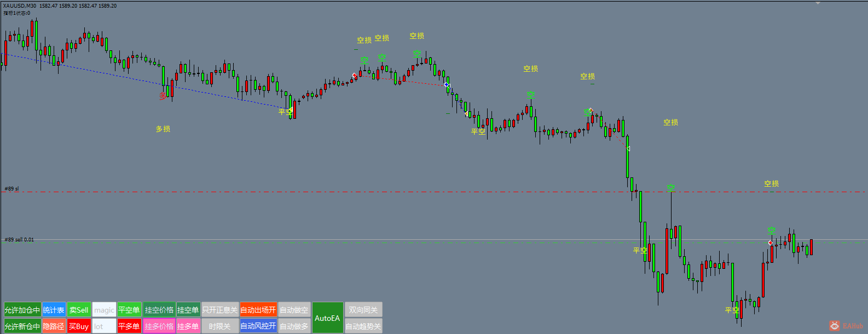
Task: Toggle the 自动趋势关 auto trend option
Action: pyautogui.click(x=363, y=326)
